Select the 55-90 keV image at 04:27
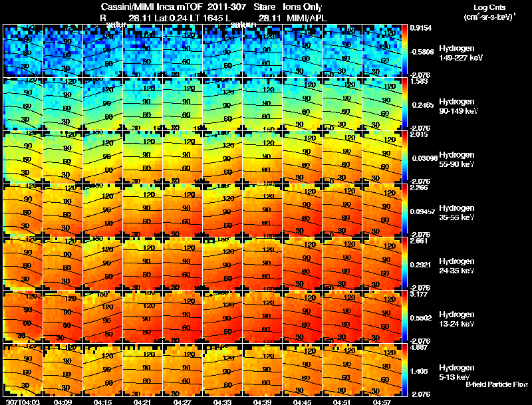 [x=182, y=158]
